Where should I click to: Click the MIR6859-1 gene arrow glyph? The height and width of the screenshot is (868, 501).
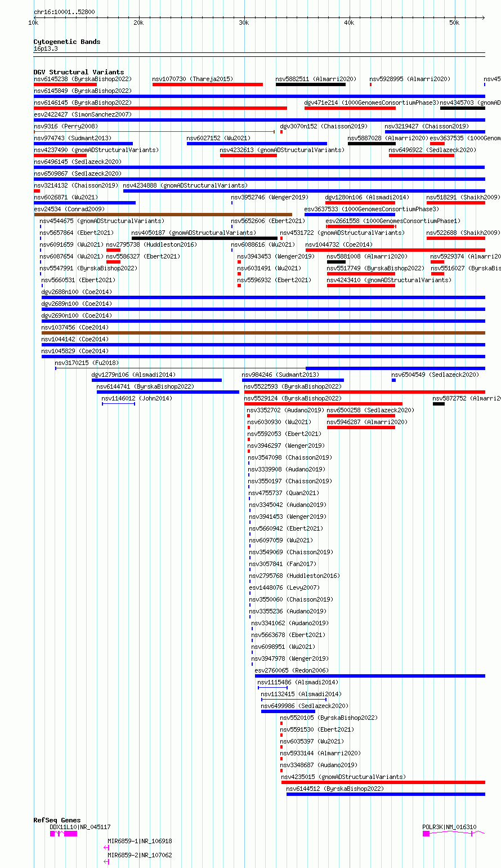pos(106,847)
